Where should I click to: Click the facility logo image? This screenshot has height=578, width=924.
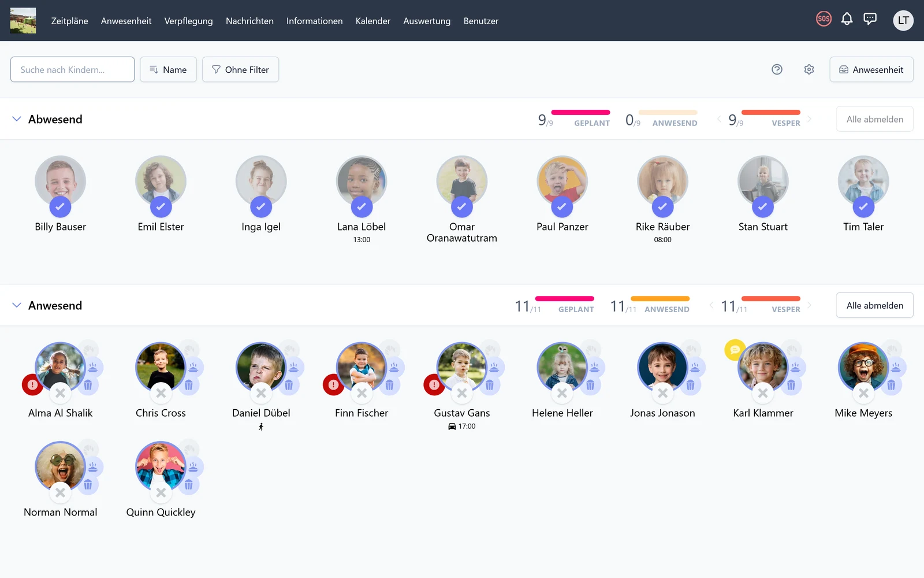pos(23,20)
